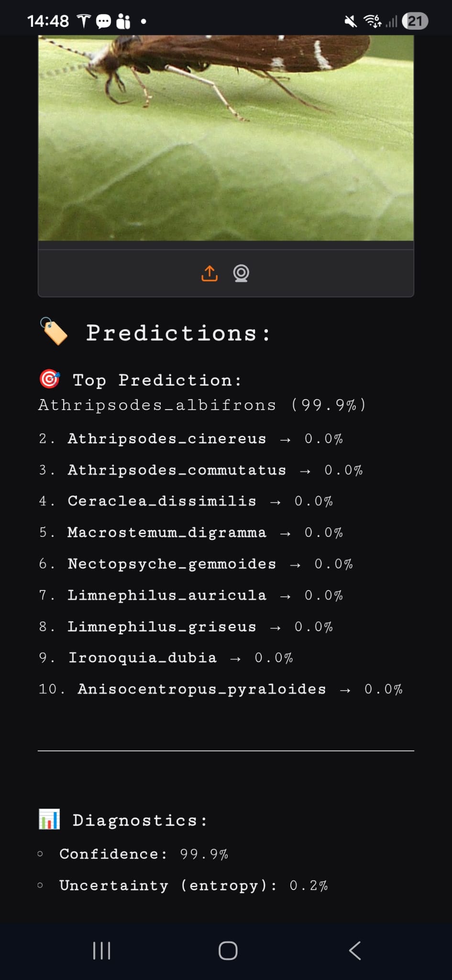Select the circle bullet beside Uncertainty
This screenshot has width=452, height=980.
coord(40,886)
